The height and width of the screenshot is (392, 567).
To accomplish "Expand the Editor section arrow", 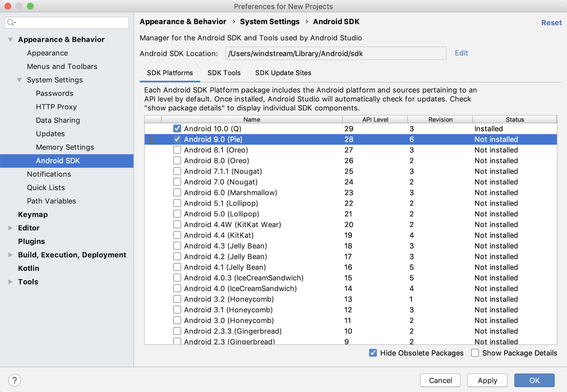I will [10, 228].
